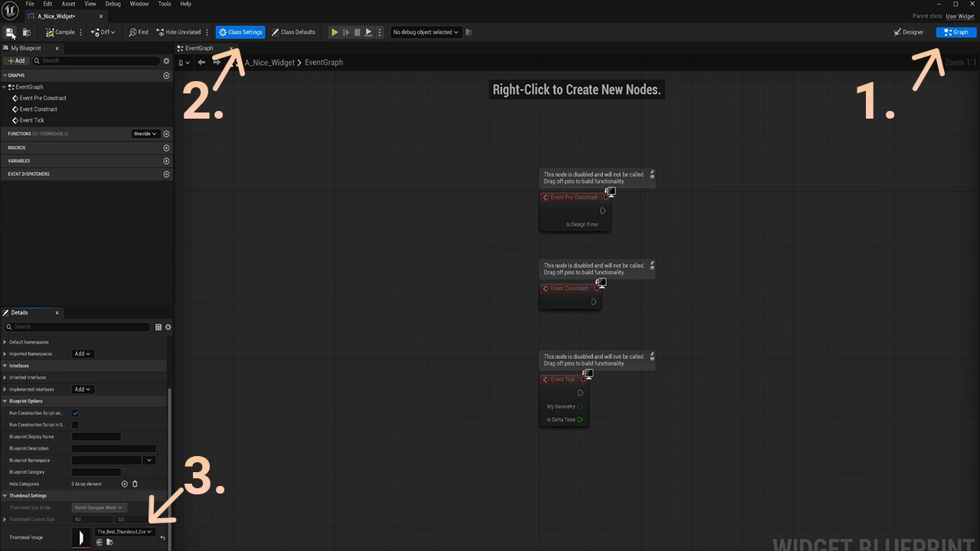
Task: Click the debug object browse icon
Action: click(x=469, y=32)
